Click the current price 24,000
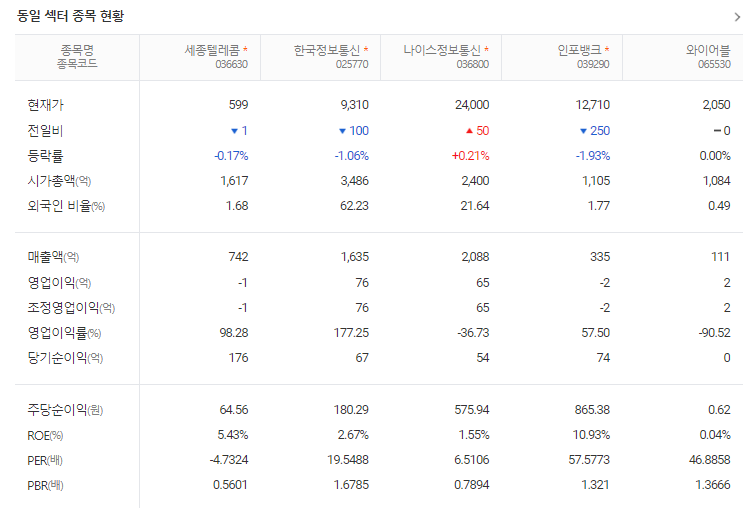Image resolution: width=746 pixels, height=508 pixels. coord(472,105)
